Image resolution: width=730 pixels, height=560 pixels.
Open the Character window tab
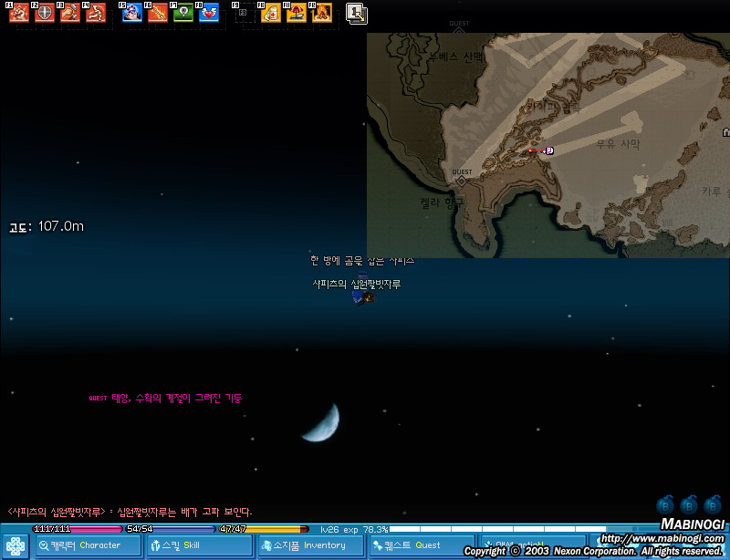click(x=89, y=545)
